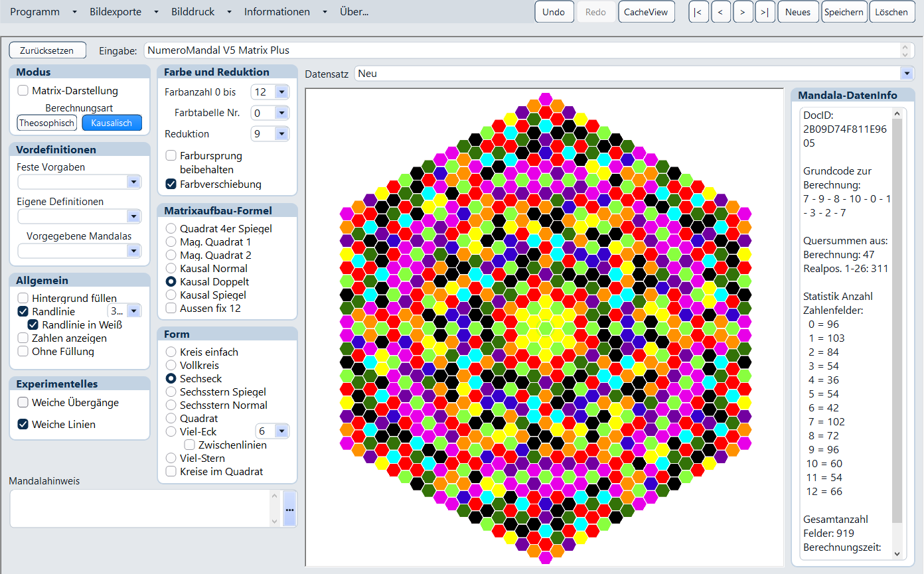Enable Weiche Übergänge checkbox

point(23,403)
